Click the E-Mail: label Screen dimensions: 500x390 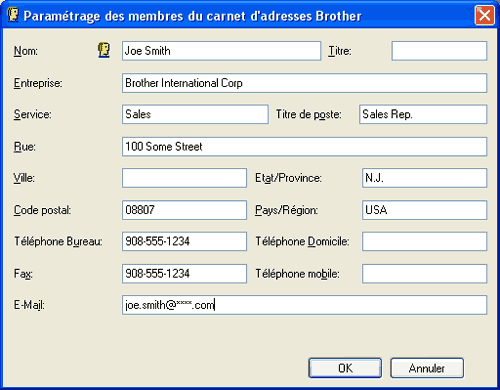coord(29,305)
